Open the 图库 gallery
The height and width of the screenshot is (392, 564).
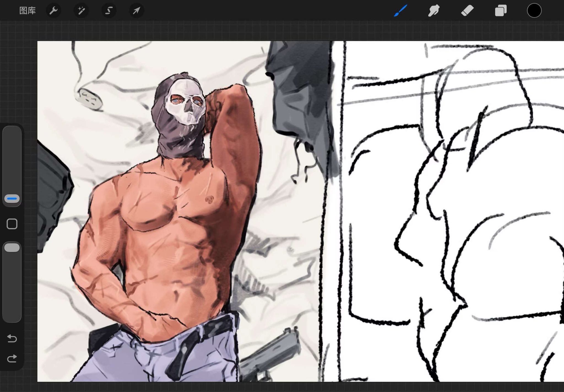[28, 11]
